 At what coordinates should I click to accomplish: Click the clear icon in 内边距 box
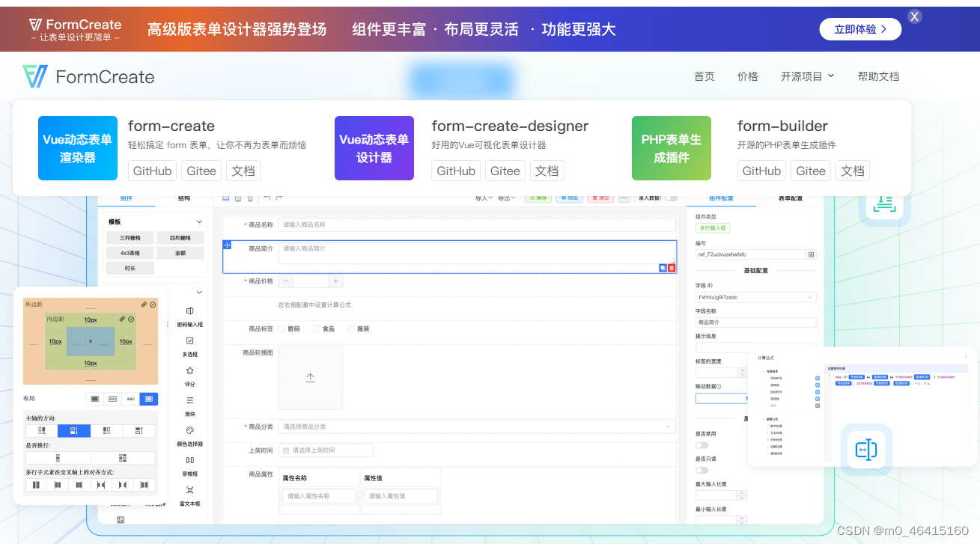(131, 319)
